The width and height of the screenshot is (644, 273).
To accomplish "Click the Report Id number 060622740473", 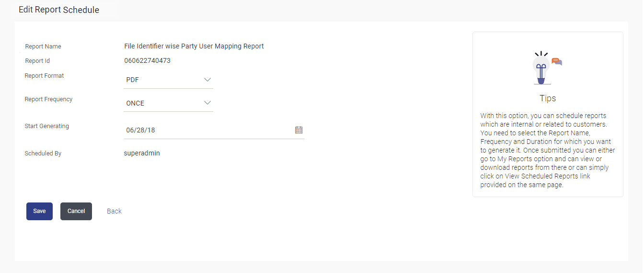I will click(x=147, y=61).
